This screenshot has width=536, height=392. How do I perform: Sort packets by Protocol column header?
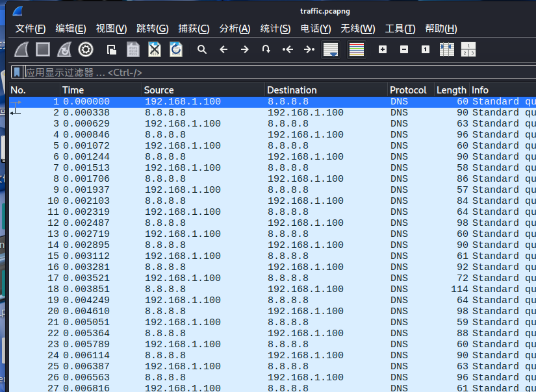[x=408, y=90]
